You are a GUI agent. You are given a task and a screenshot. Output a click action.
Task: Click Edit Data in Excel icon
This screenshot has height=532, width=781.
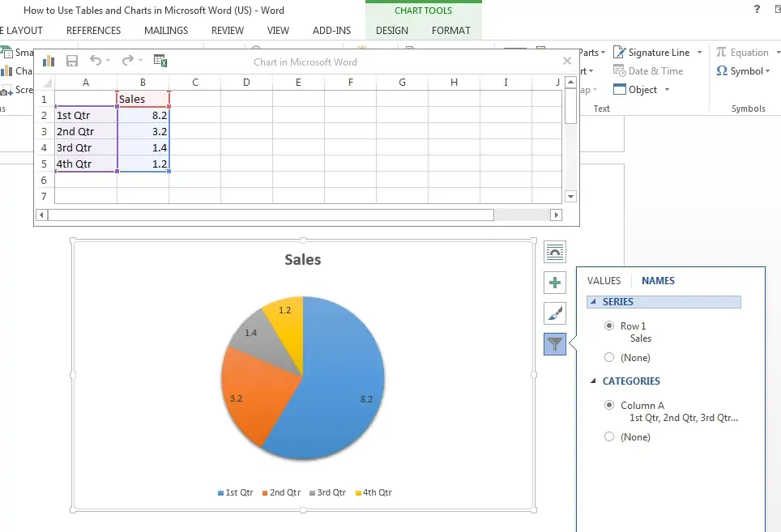(160, 61)
